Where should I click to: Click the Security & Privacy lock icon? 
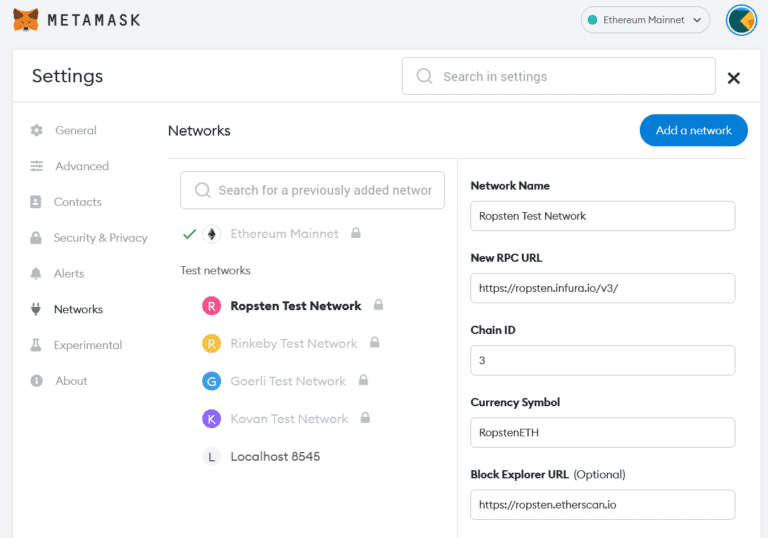[x=36, y=238]
